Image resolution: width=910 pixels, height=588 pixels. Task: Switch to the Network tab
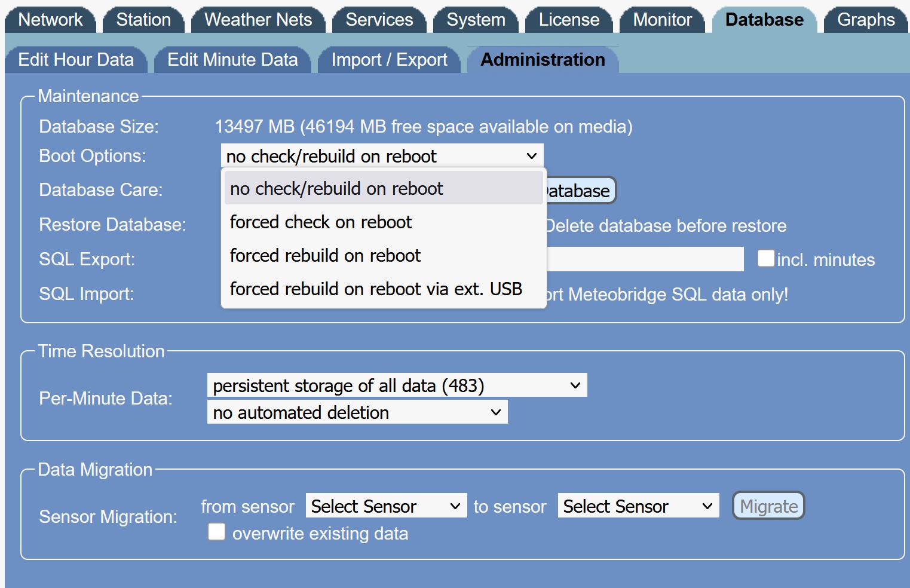coord(50,19)
